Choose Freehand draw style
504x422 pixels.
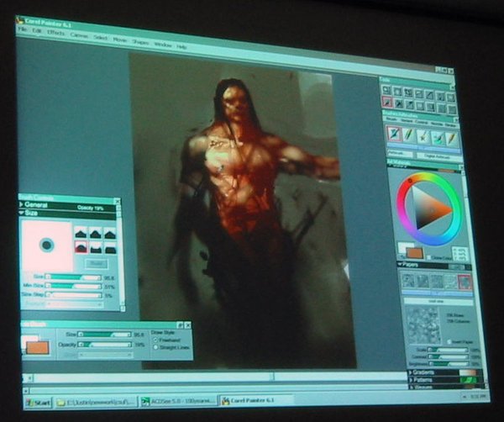point(155,340)
